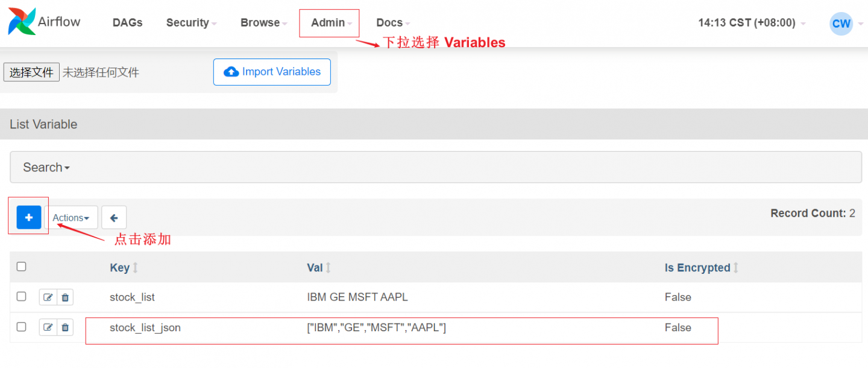Click the Airflow pinwheel logo

click(22, 22)
